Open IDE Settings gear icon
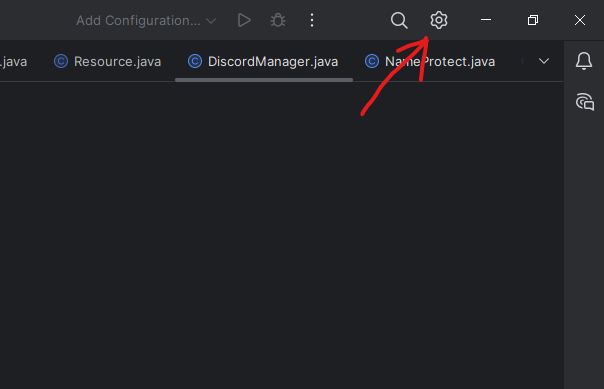Screen dimensions: 604x389 [439, 20]
